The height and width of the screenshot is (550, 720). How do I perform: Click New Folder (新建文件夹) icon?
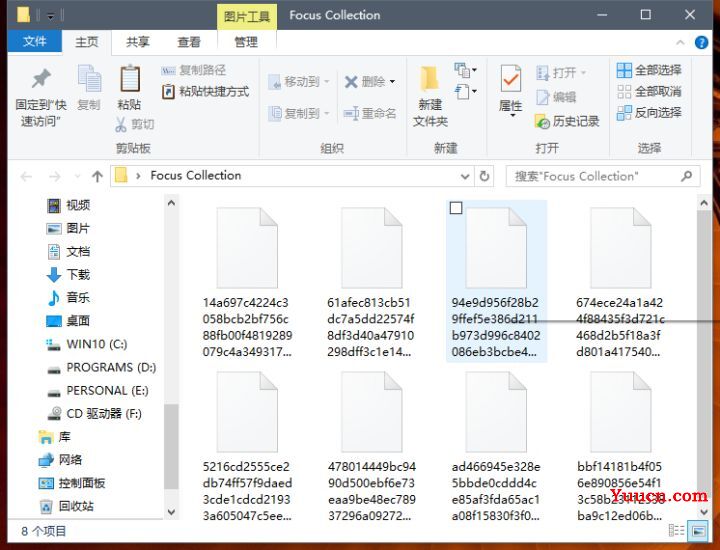click(430, 79)
